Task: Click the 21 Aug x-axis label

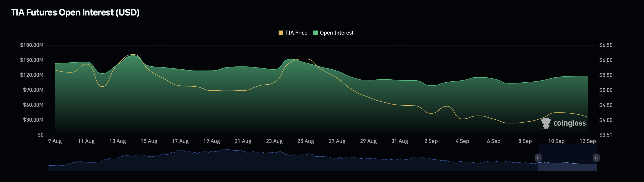Action: (x=243, y=141)
